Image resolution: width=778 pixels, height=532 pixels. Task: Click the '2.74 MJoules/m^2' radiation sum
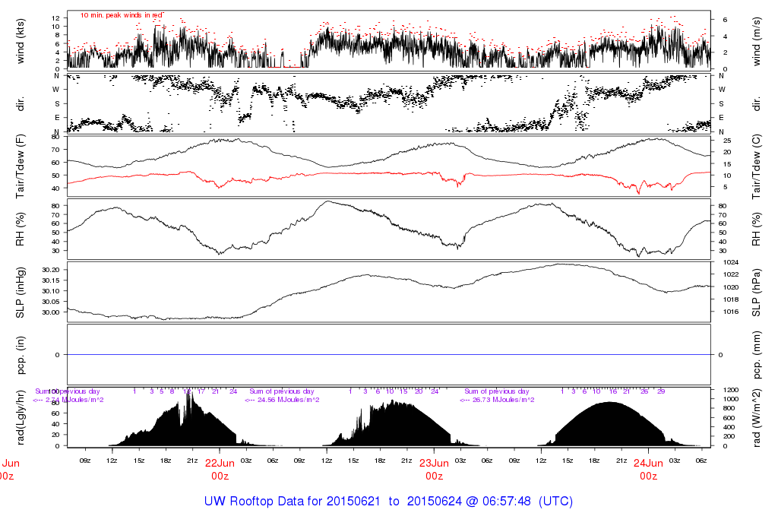[x=74, y=400]
